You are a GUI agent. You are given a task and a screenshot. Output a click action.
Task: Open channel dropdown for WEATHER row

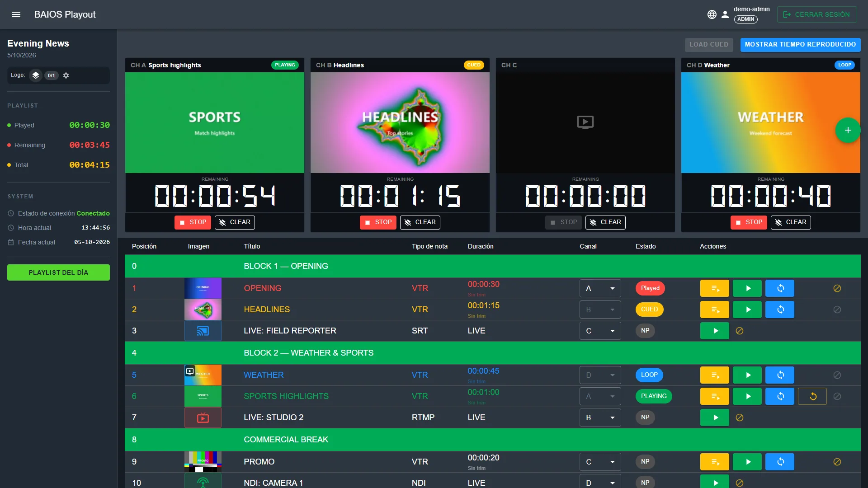(x=600, y=375)
